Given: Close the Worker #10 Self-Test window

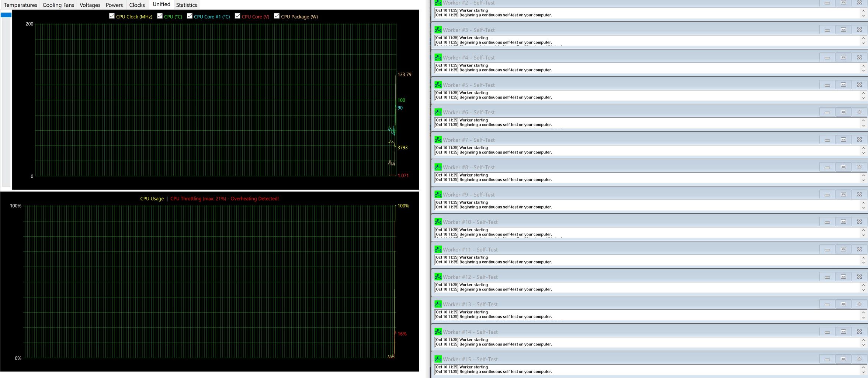Looking at the screenshot, I should pyautogui.click(x=860, y=222).
